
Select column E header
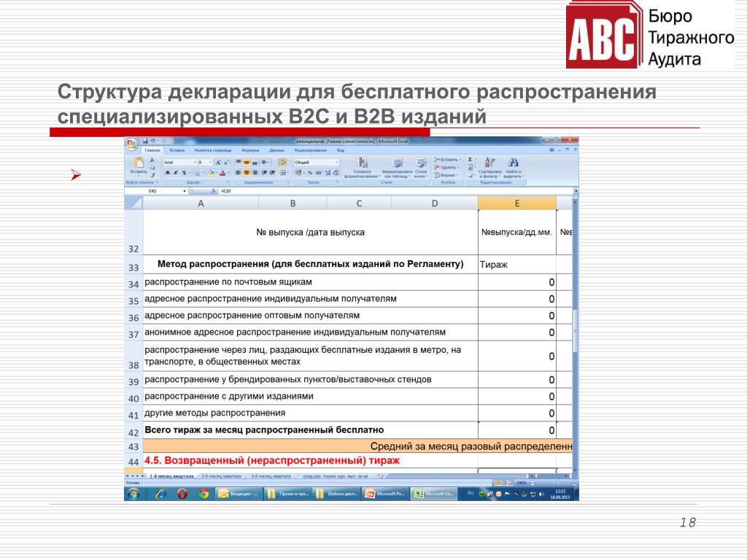click(x=517, y=203)
